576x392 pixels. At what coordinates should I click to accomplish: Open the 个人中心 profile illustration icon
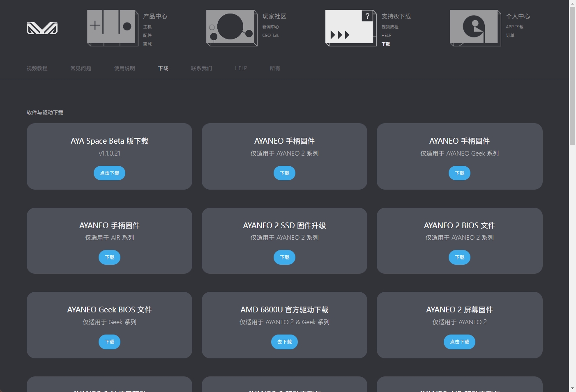click(x=475, y=28)
